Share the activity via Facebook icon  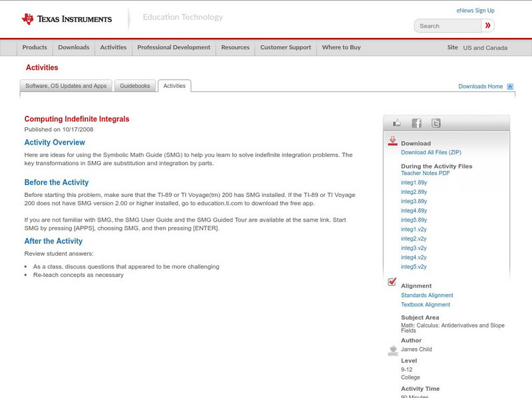416,123
